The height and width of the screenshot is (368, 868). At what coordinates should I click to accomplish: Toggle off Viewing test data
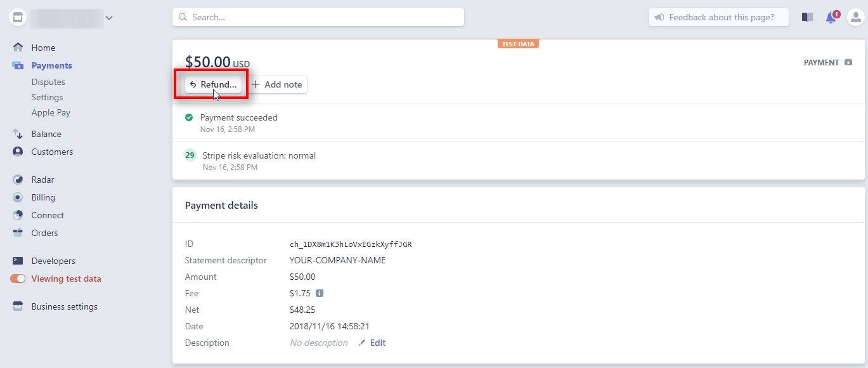pyautogui.click(x=18, y=279)
